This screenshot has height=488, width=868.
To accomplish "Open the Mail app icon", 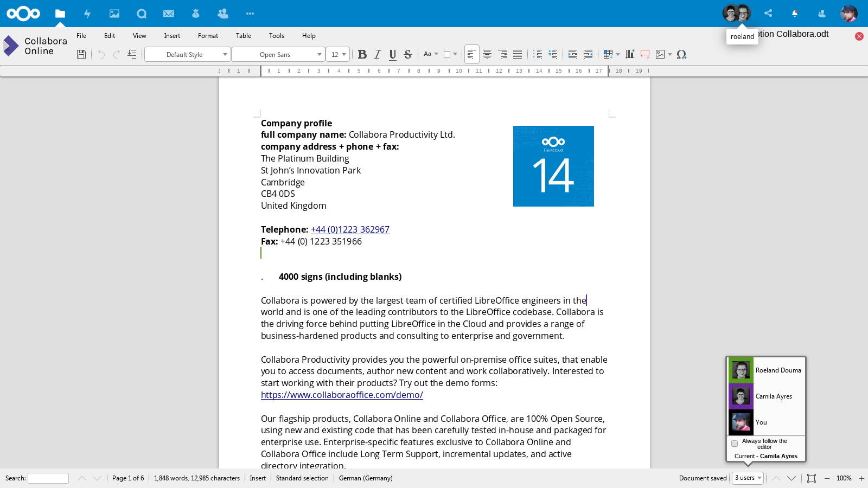I will 169,14.
